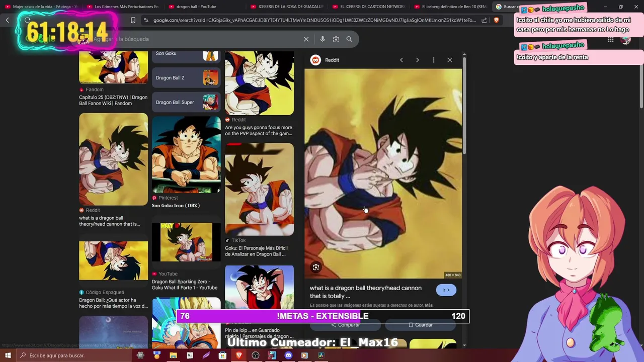
Task: Open File Explorer from the taskbar
Action: click(x=173, y=355)
